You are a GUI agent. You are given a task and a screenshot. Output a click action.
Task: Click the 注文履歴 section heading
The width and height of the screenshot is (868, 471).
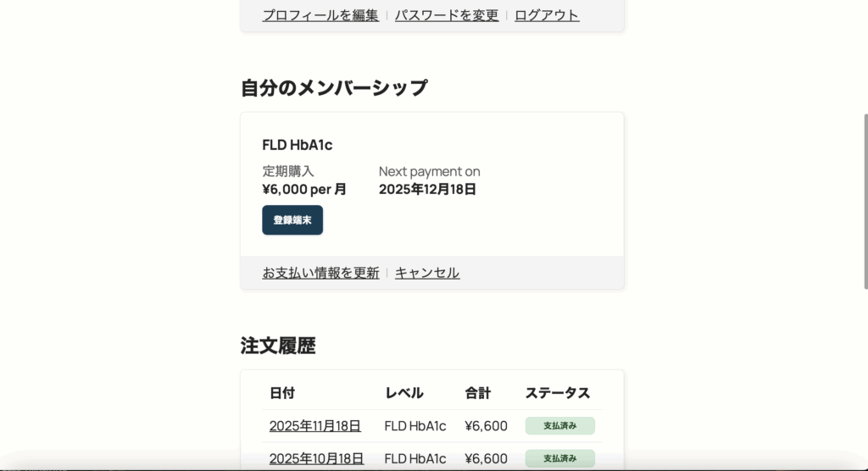click(278, 346)
